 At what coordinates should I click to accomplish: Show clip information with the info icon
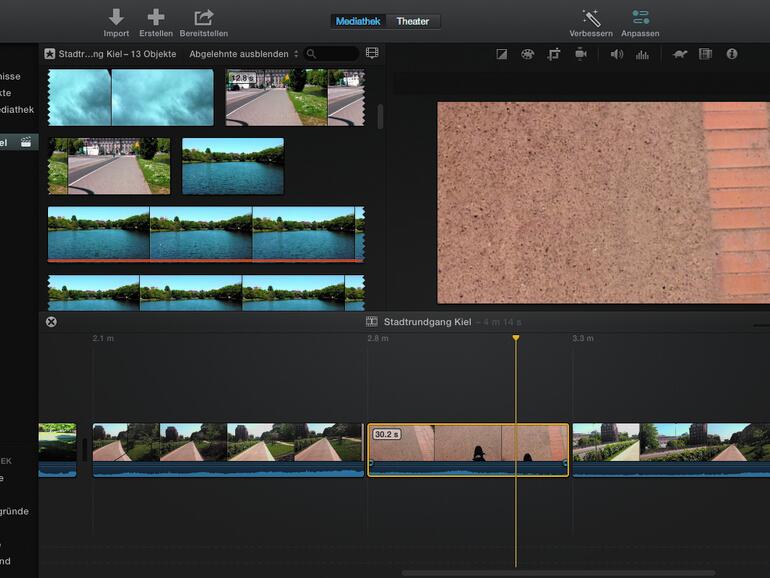point(732,54)
